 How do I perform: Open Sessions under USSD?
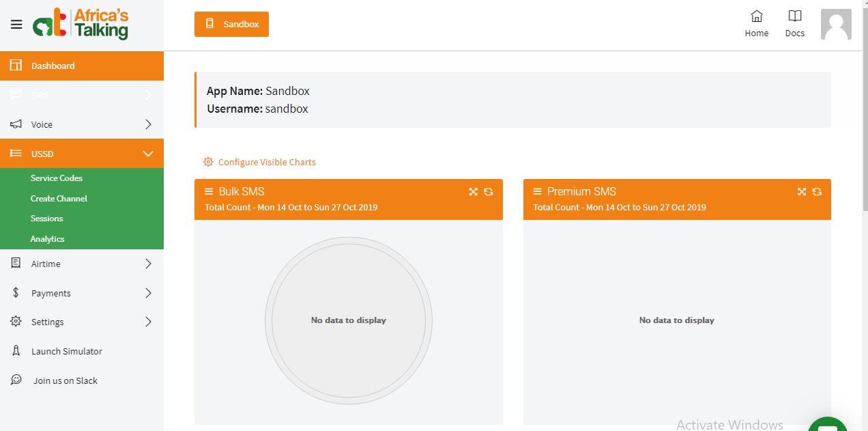[x=46, y=219]
